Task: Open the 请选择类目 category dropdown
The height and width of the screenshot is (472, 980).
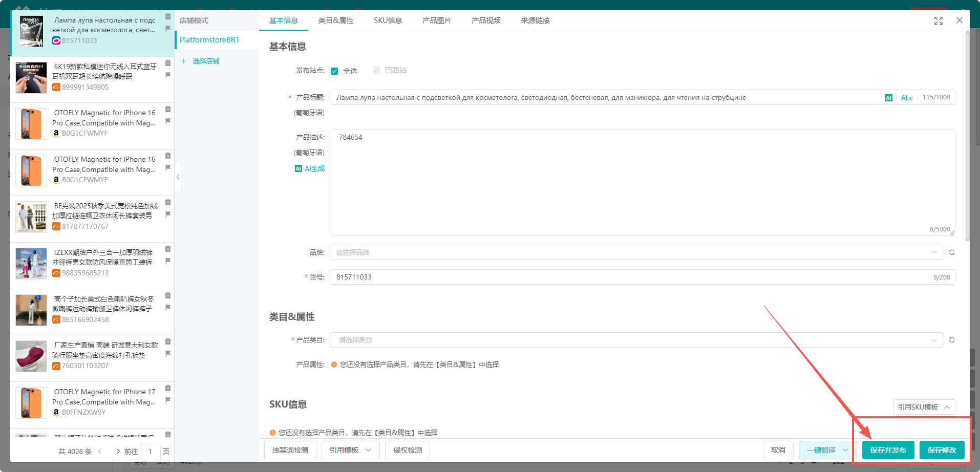Action: coord(635,339)
